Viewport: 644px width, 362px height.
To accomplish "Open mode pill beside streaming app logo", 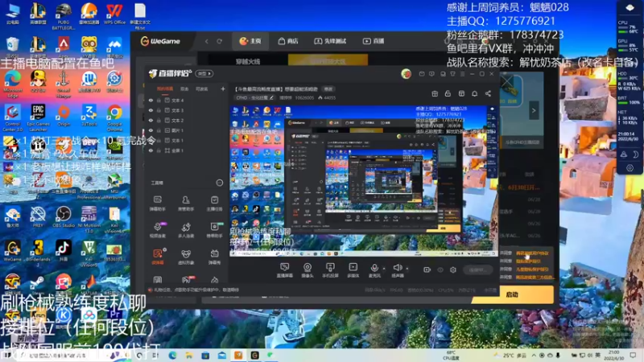I will tap(204, 73).
